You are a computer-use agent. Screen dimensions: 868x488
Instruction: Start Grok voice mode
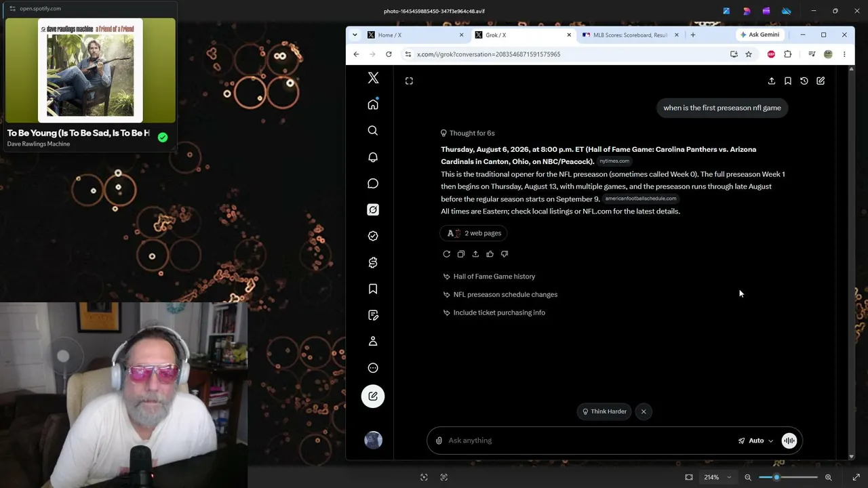point(789,441)
